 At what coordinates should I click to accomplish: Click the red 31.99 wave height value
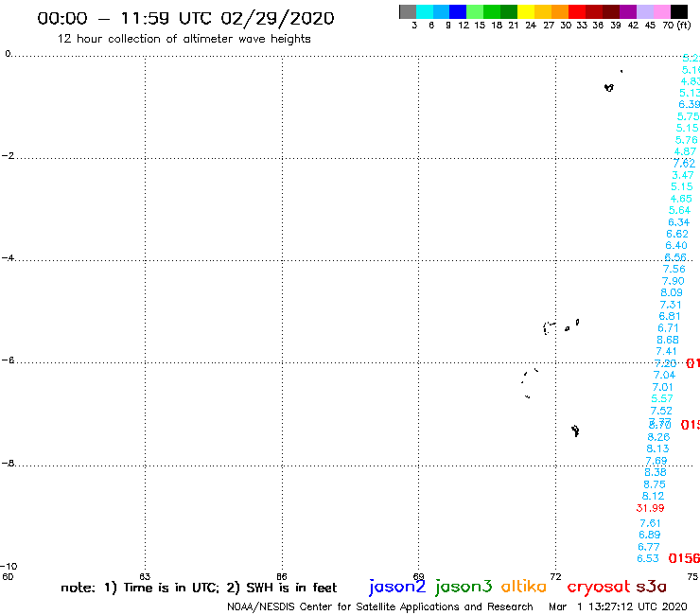pos(650,508)
